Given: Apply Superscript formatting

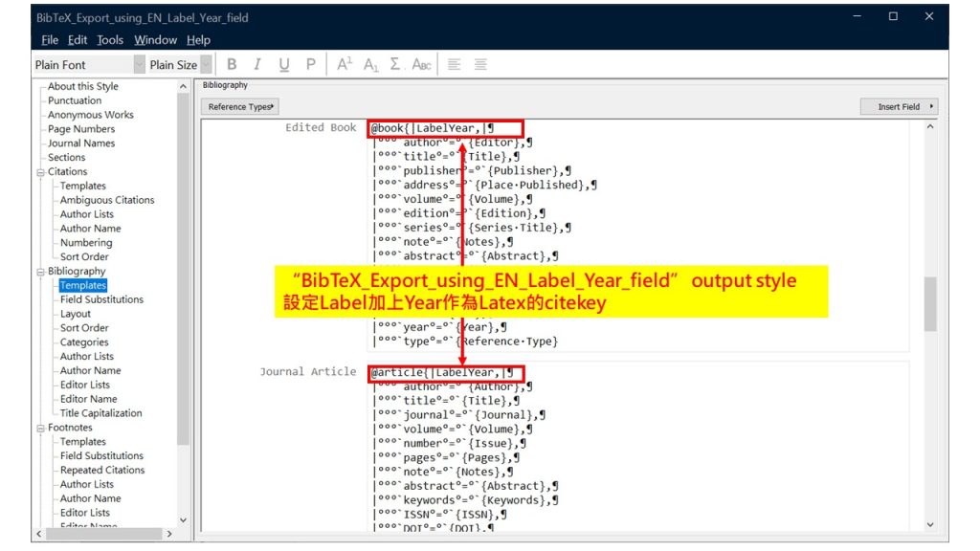Looking at the screenshot, I should (345, 64).
